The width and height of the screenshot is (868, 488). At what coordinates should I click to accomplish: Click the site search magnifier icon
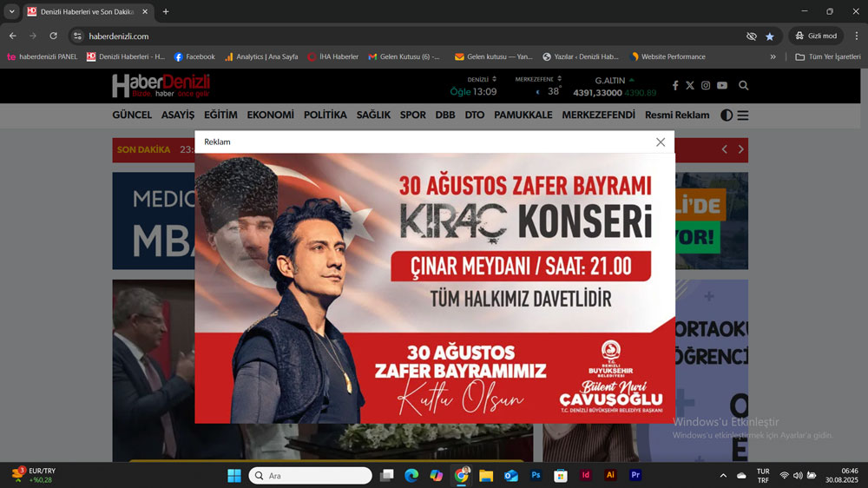(x=744, y=86)
